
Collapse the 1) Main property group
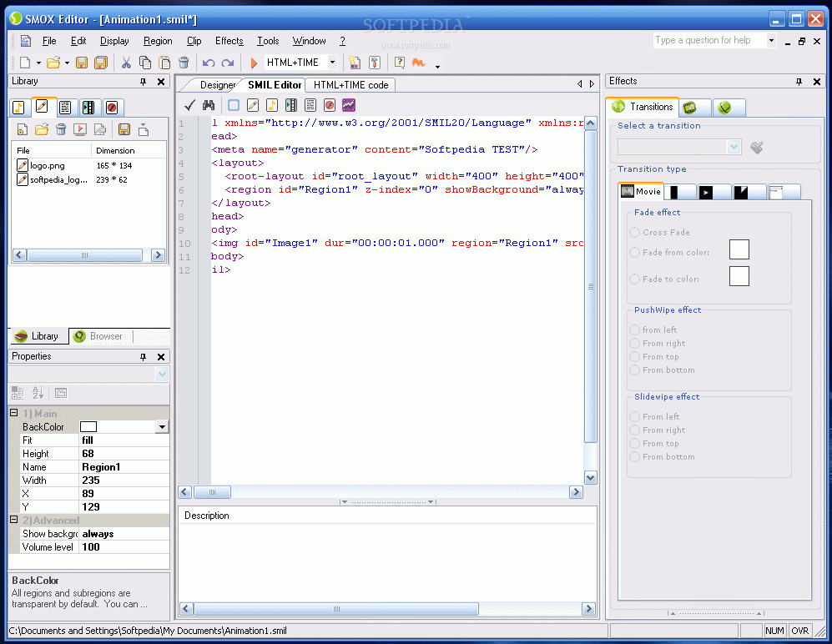[14, 413]
